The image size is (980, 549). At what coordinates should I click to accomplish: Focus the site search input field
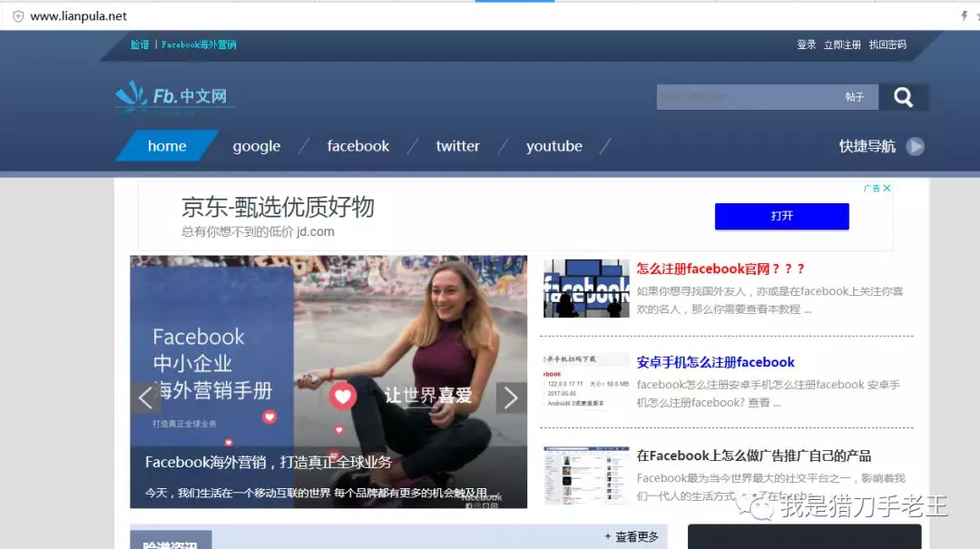point(747,97)
